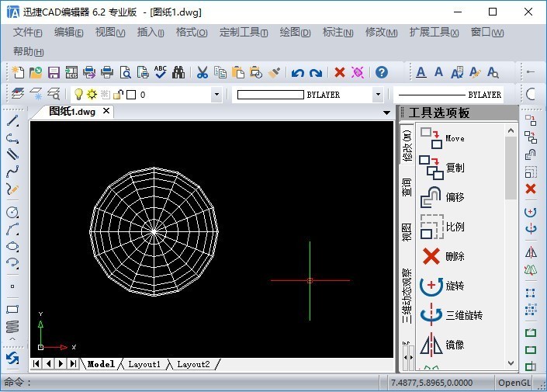The height and width of the screenshot is (392, 547).
Task: Cut selection with scissors icon
Action: coord(203,72)
